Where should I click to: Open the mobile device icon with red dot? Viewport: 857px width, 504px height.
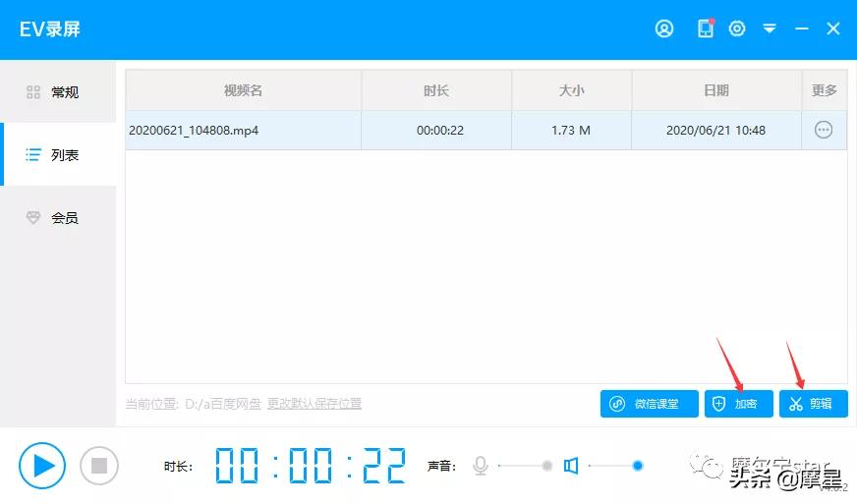tap(706, 28)
